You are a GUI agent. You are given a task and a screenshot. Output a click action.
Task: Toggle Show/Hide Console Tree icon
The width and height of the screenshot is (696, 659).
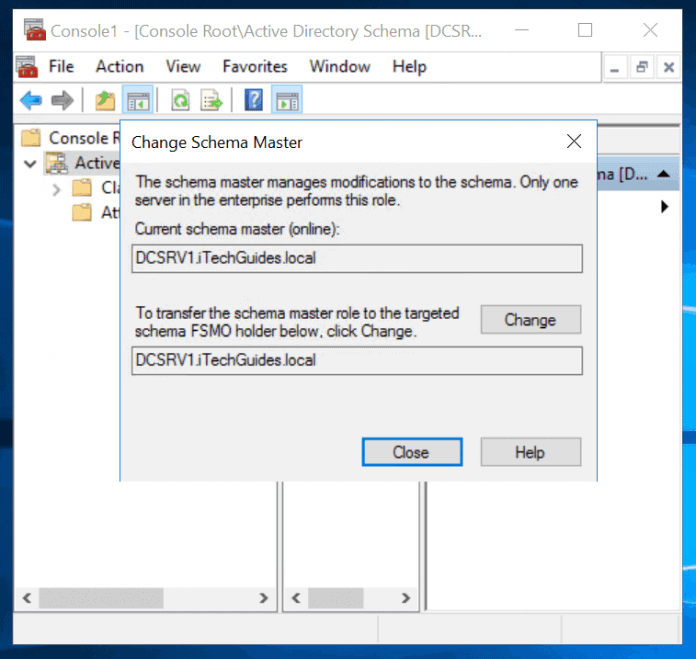(137, 100)
